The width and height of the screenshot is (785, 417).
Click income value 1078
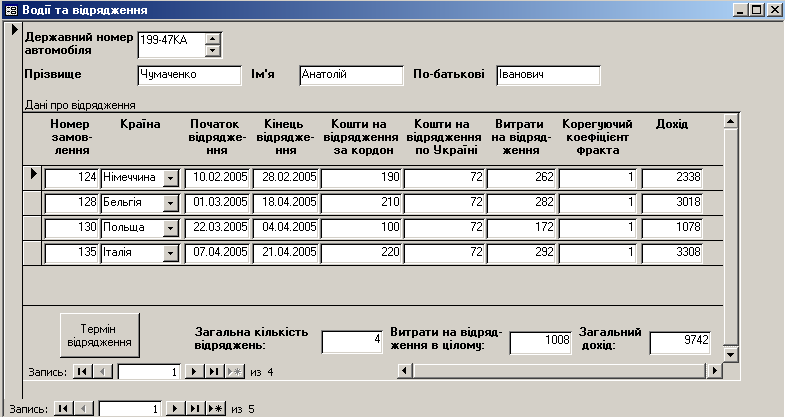pos(672,228)
